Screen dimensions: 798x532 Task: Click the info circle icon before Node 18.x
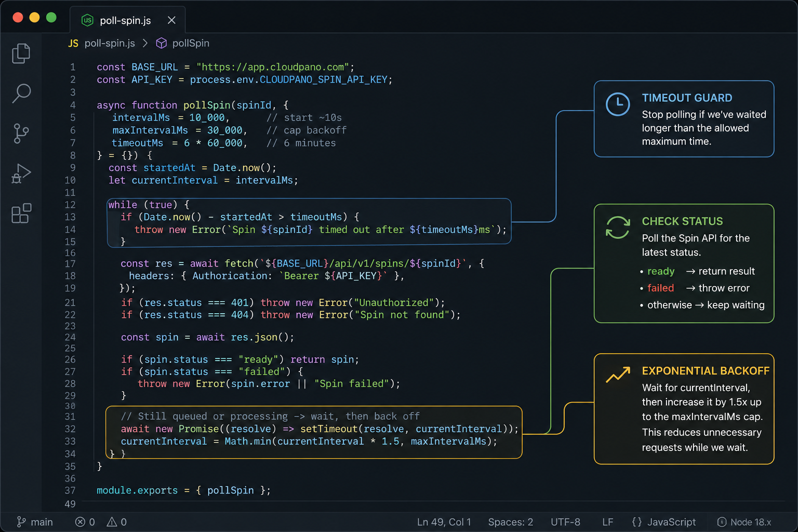[722, 522]
